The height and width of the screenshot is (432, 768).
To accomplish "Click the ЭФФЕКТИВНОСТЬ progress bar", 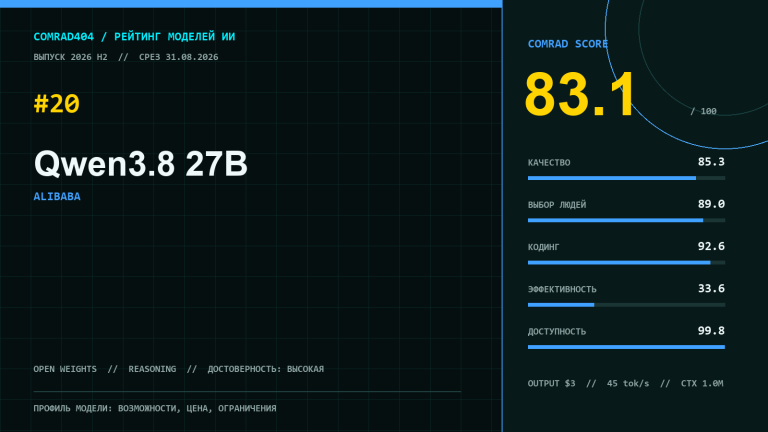I will (x=626, y=305).
